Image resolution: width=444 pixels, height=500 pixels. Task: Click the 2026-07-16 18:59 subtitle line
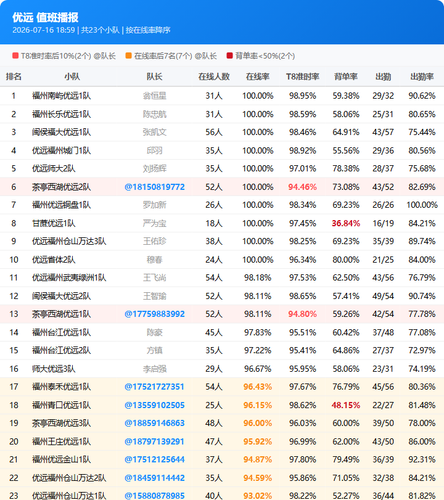click(91, 30)
